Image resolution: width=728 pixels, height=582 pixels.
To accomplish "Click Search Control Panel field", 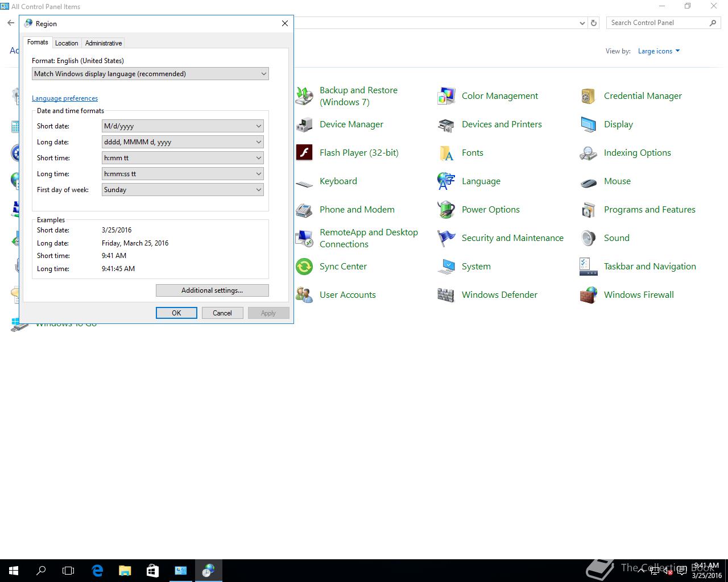I will (663, 23).
